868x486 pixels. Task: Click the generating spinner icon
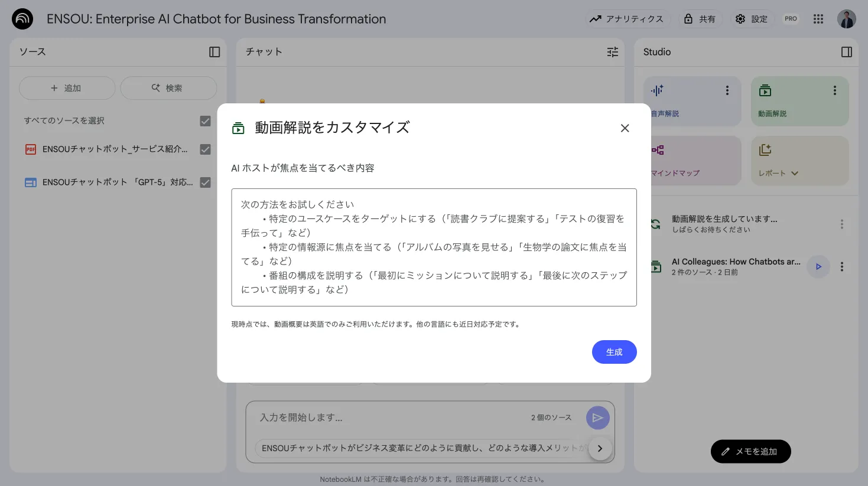point(656,224)
